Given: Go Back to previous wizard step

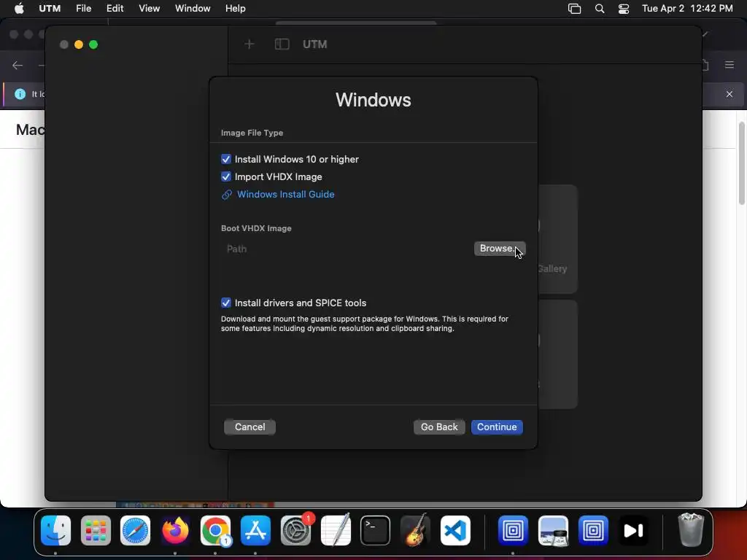Looking at the screenshot, I should pyautogui.click(x=438, y=427).
